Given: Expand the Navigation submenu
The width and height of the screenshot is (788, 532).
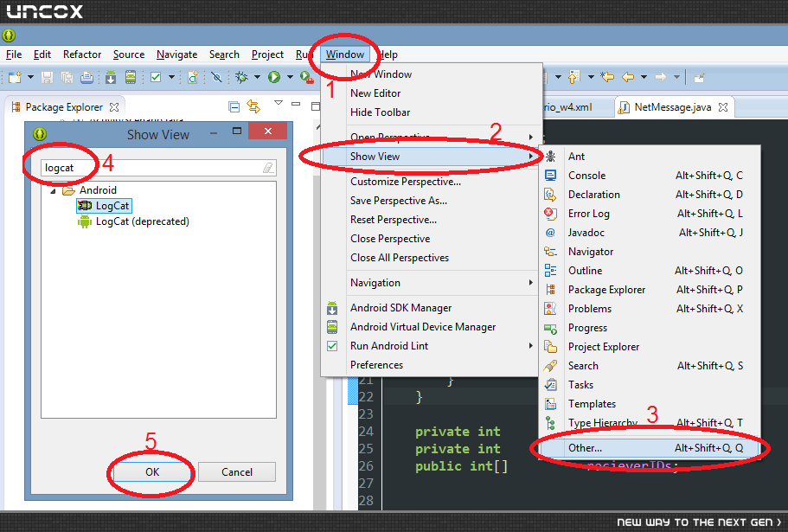Looking at the screenshot, I should [x=431, y=282].
